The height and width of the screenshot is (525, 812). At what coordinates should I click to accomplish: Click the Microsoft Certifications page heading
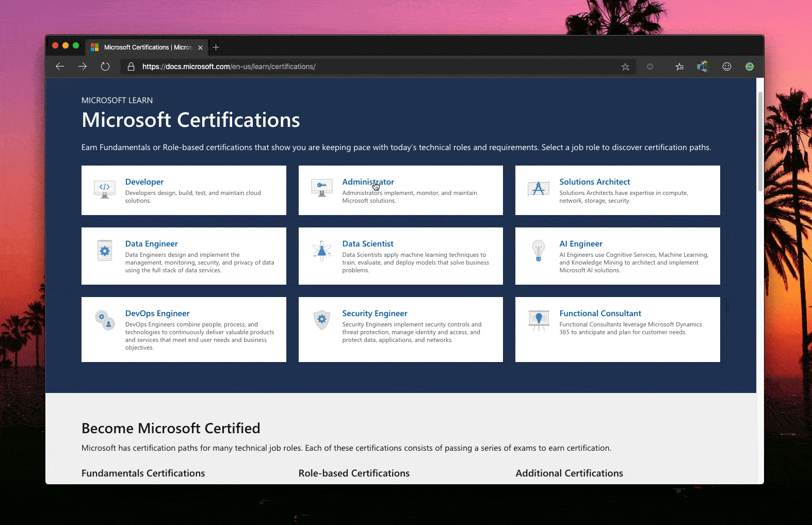(191, 120)
